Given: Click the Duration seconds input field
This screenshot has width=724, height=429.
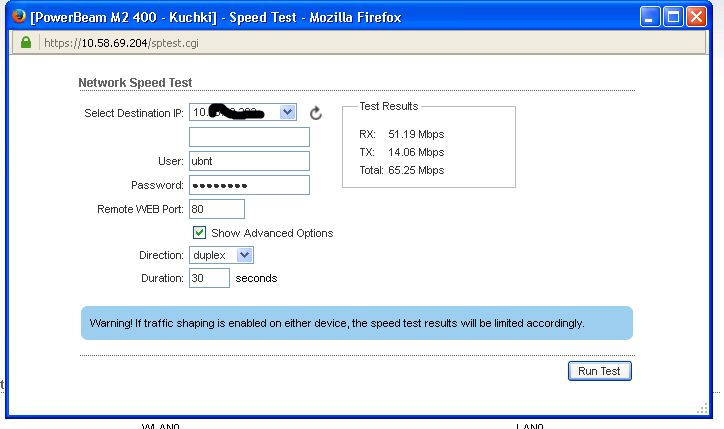Looking at the screenshot, I should pos(209,278).
